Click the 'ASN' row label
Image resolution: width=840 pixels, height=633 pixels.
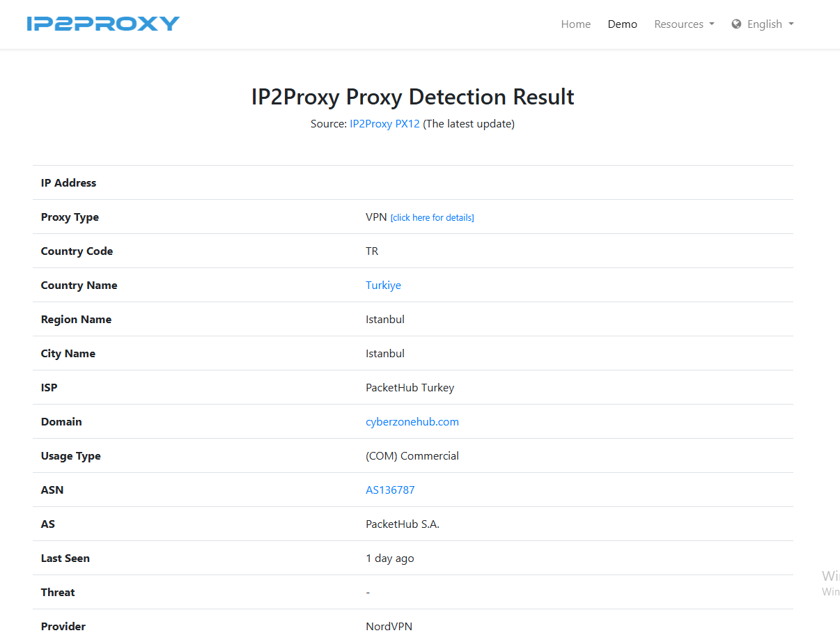click(x=52, y=490)
